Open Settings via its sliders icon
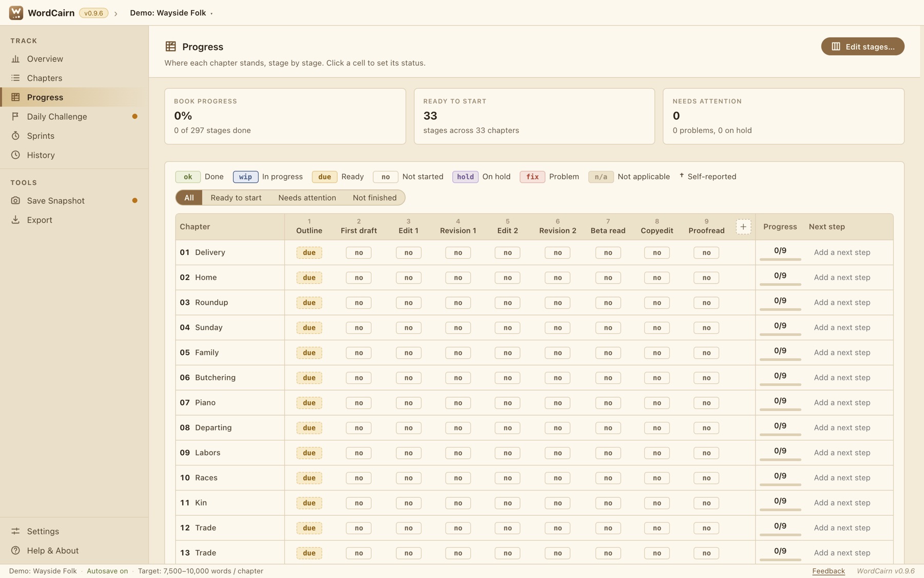The image size is (924, 578). [15, 531]
